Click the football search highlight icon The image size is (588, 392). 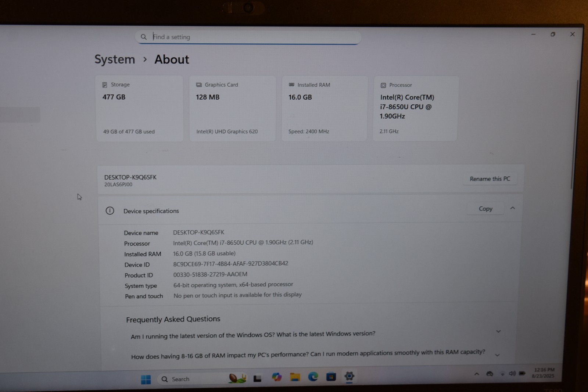coord(237,378)
